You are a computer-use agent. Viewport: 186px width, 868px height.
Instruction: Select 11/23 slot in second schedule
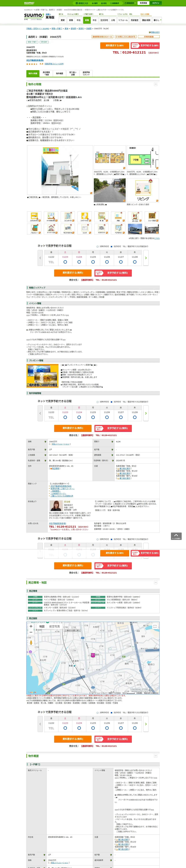[x=65, y=417]
